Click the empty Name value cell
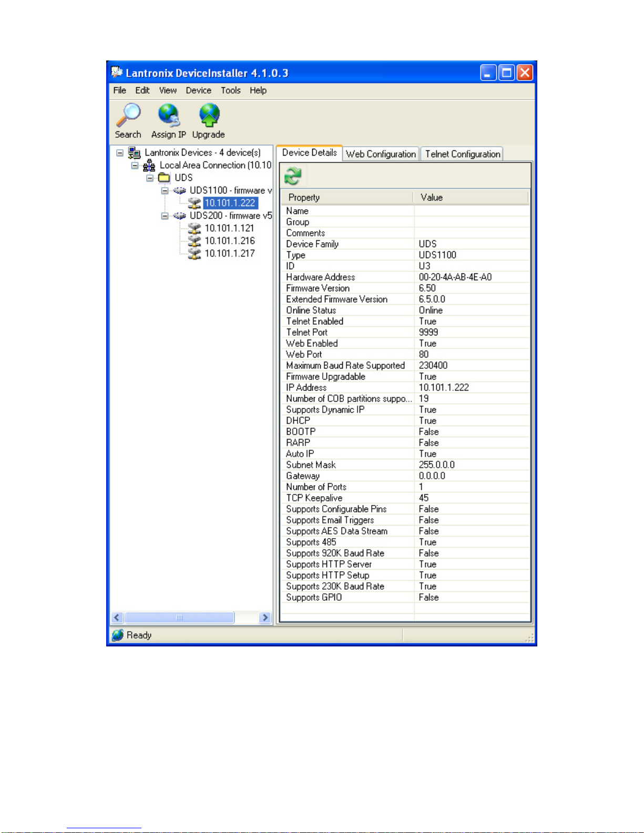Screen dimensions: 644x833 472,211
